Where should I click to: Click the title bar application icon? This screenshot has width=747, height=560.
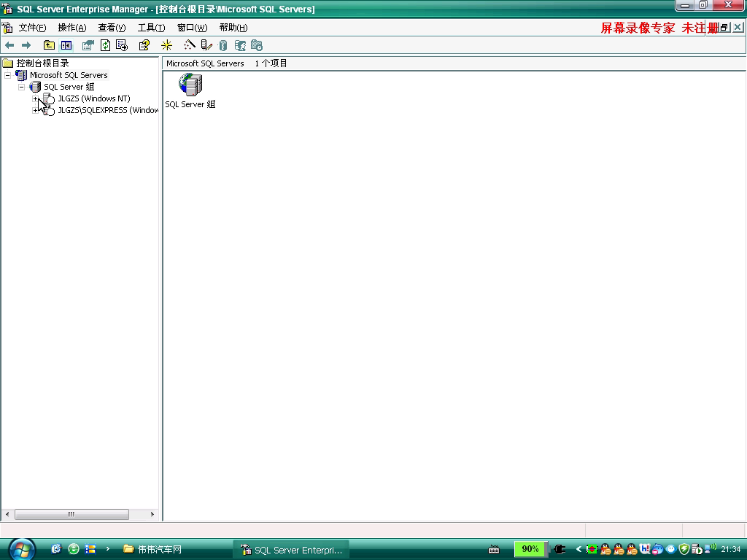[7, 9]
